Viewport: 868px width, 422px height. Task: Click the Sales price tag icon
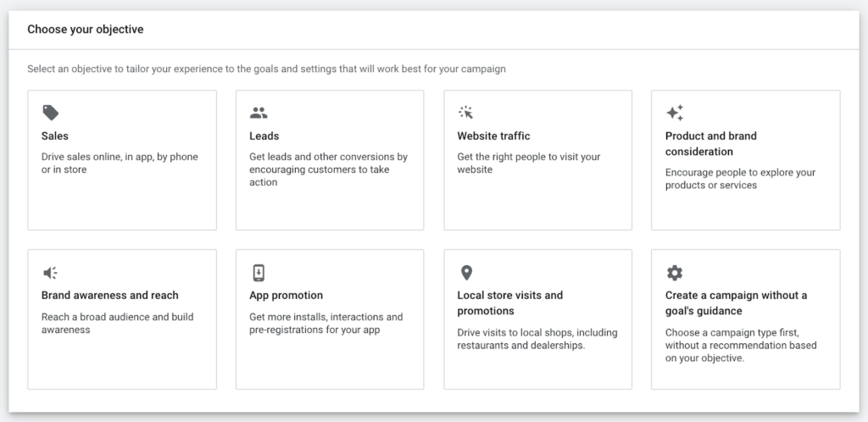point(50,113)
